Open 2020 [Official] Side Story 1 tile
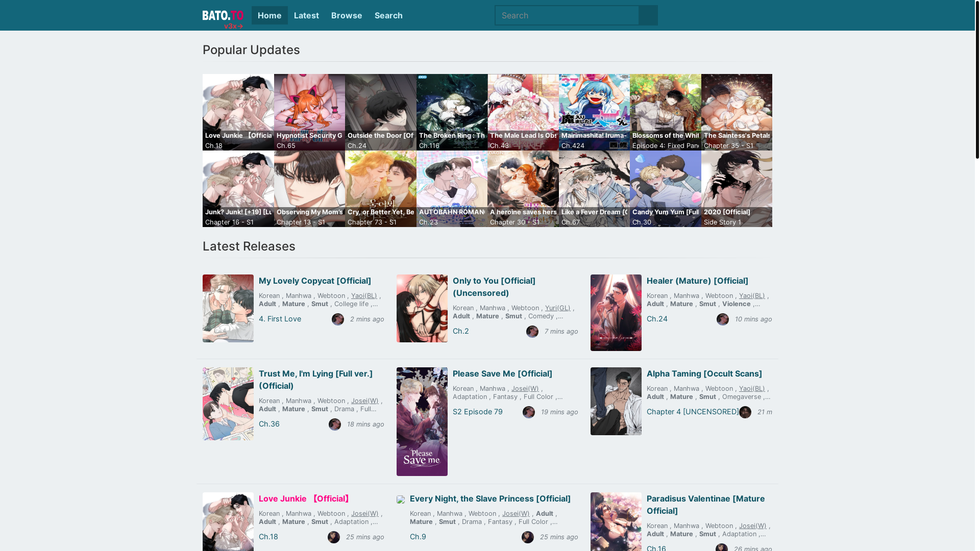The image size is (980, 551). click(x=737, y=189)
